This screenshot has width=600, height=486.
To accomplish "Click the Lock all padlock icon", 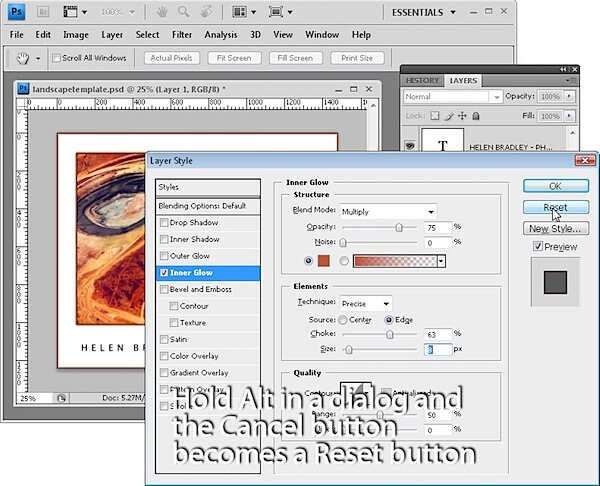I will pos(476,116).
